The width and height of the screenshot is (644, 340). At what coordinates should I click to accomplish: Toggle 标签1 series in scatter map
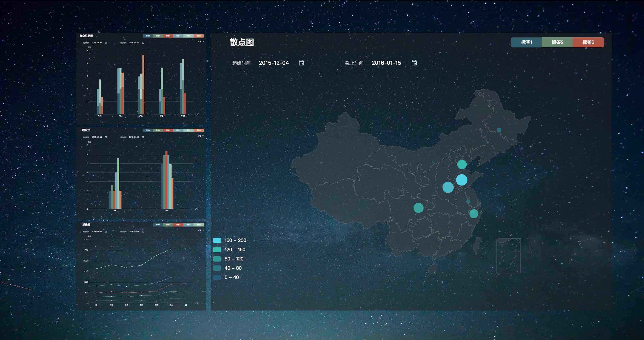pos(527,42)
